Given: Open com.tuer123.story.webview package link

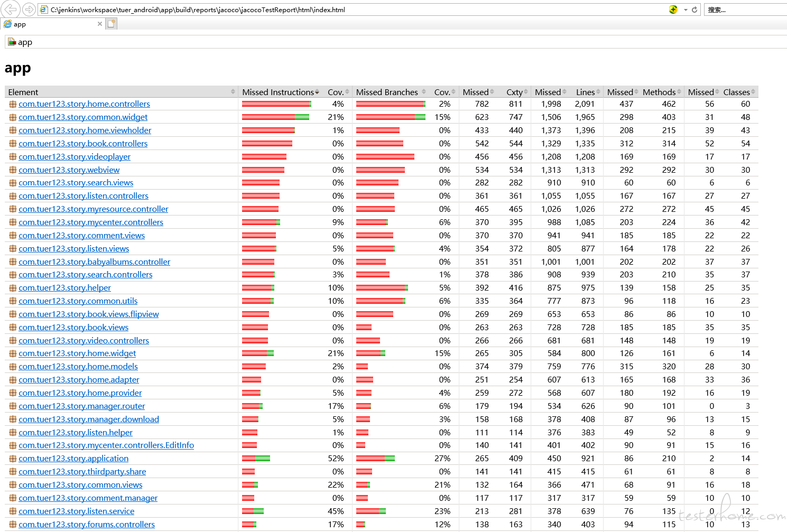Looking at the screenshot, I should click(x=69, y=170).
